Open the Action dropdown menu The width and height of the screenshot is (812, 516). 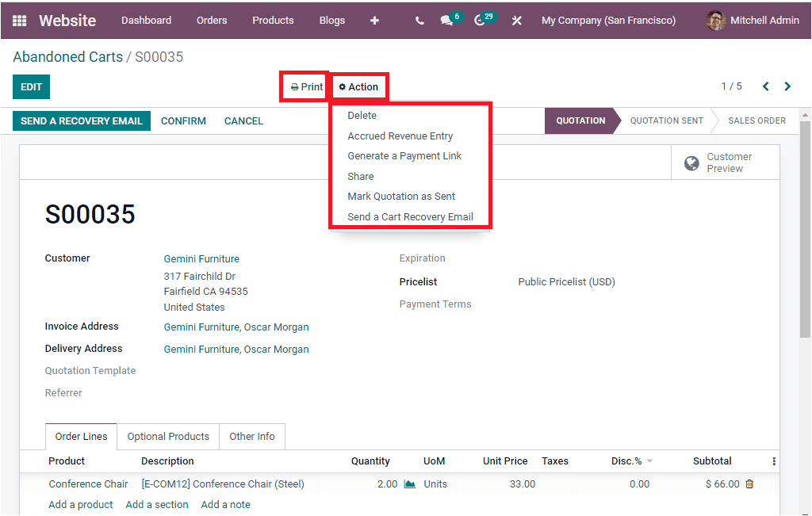[359, 86]
